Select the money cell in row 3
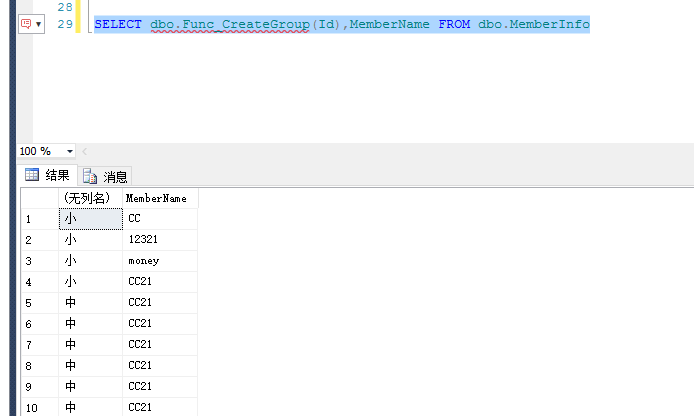Viewport: 694px width, 416px height. click(160, 261)
